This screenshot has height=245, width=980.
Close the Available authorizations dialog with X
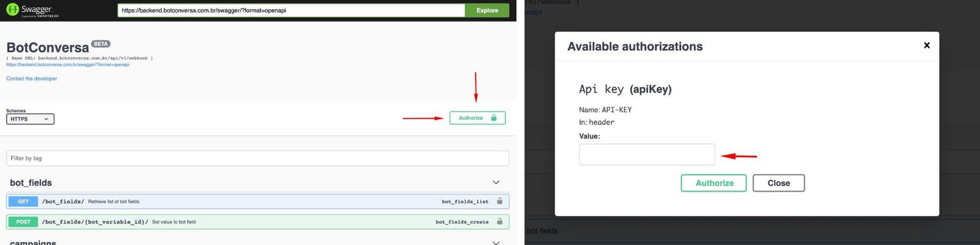coord(926,45)
